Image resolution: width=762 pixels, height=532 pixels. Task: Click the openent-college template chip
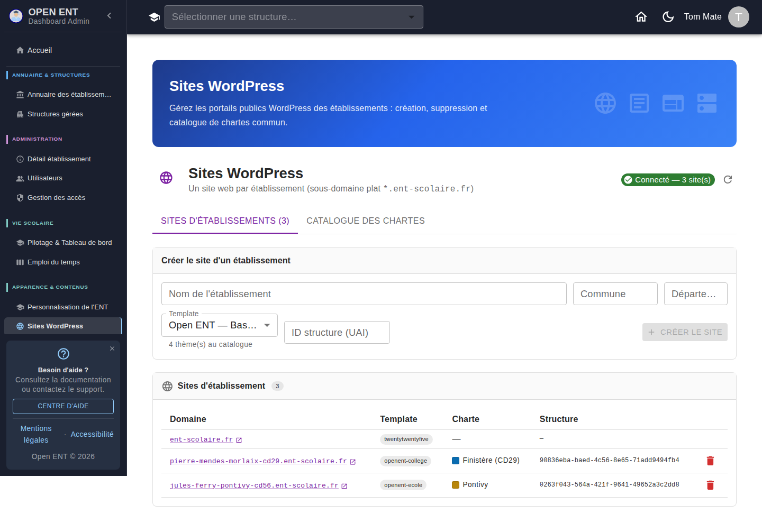point(405,461)
